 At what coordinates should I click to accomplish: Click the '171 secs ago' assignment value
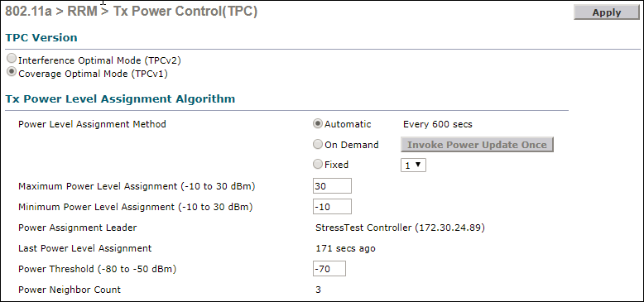tap(345, 248)
